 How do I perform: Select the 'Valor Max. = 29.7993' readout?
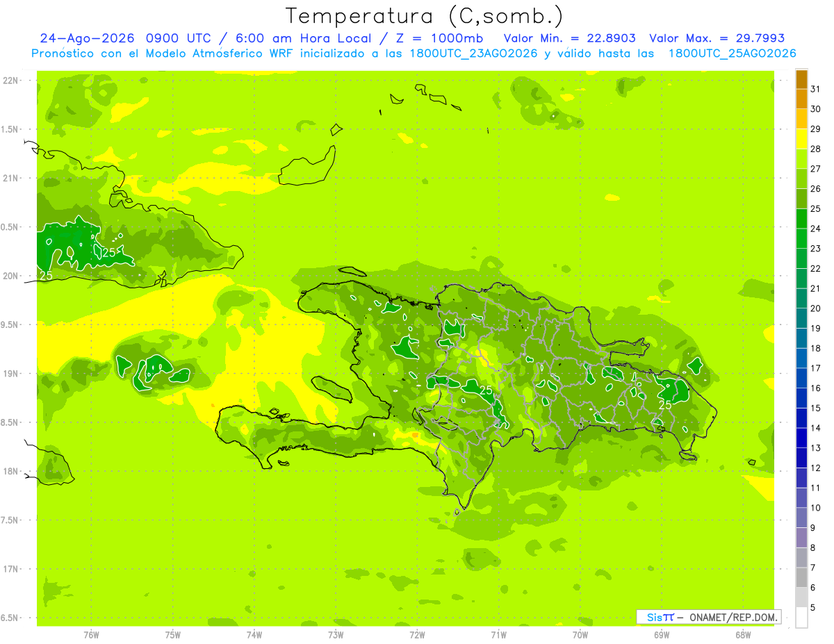tap(717, 38)
